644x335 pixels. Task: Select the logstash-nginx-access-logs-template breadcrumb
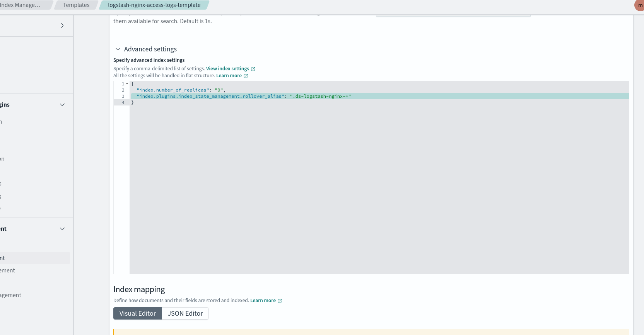(x=154, y=5)
